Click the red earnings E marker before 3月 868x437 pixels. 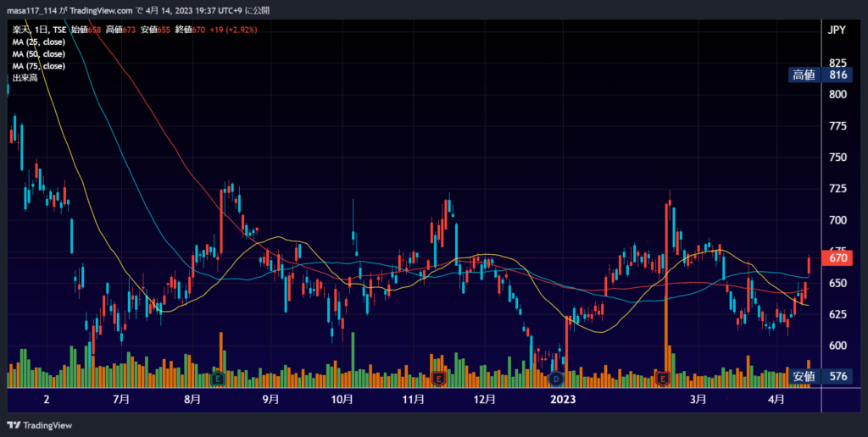coord(663,379)
